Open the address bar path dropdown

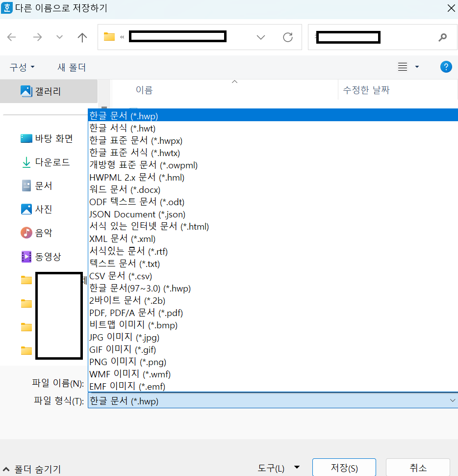pyautogui.click(x=260, y=37)
